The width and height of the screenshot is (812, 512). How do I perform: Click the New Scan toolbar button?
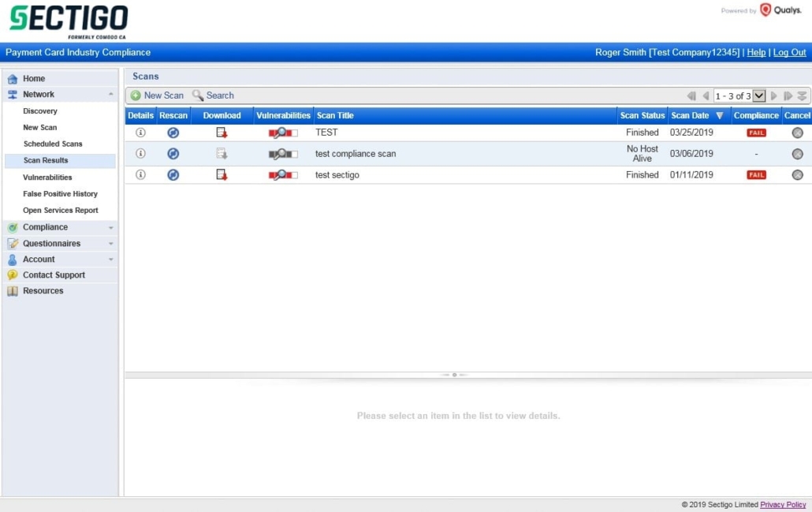coord(157,95)
